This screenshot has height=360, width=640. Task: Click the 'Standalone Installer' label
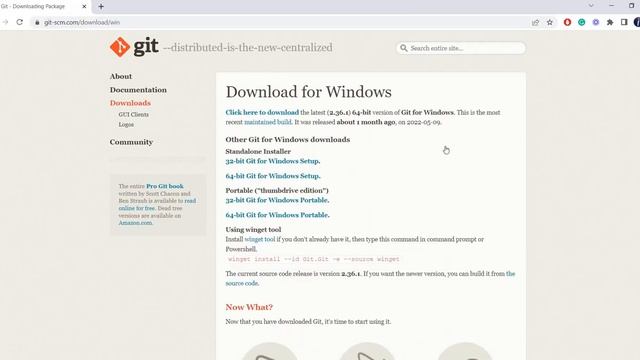258,151
